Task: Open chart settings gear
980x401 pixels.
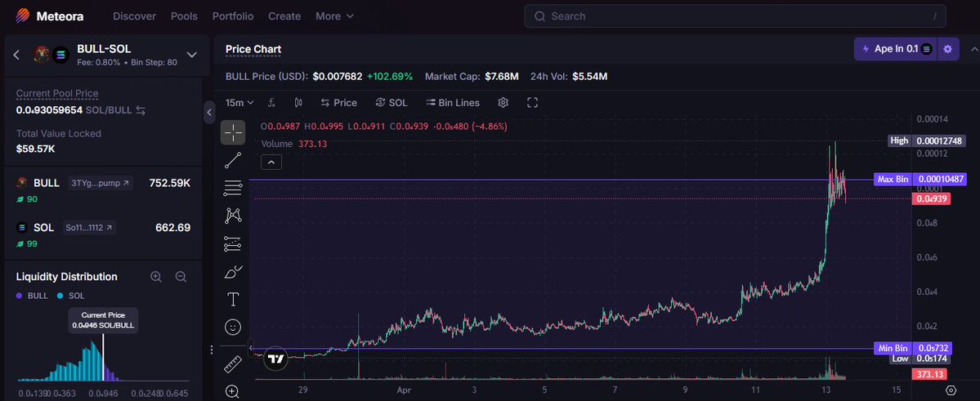Action: pos(503,102)
